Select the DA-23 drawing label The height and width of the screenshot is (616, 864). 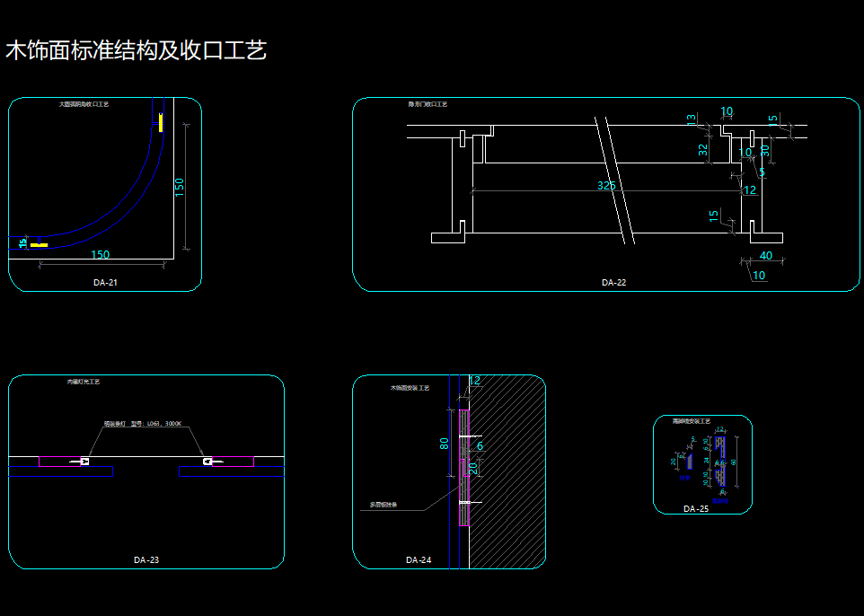146,560
